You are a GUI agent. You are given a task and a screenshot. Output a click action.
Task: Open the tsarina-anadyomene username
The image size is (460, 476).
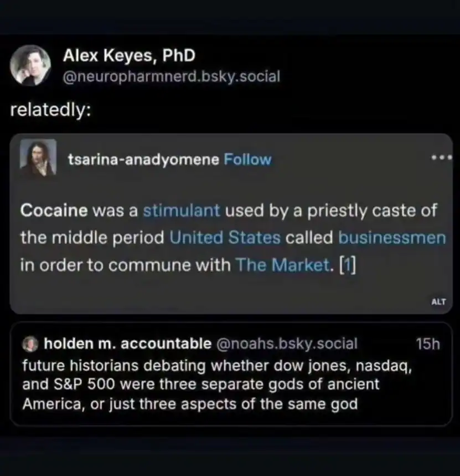[143, 160]
